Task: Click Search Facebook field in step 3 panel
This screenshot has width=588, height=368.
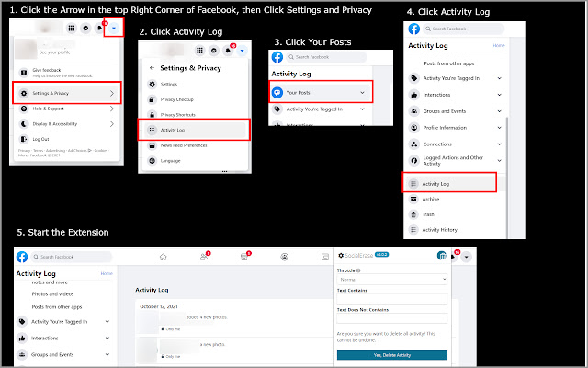Action: [x=326, y=57]
